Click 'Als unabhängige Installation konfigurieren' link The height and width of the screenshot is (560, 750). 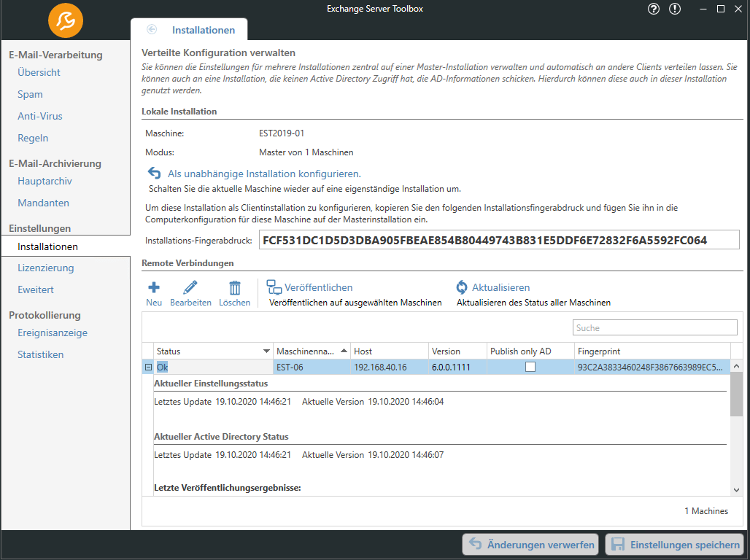click(264, 174)
